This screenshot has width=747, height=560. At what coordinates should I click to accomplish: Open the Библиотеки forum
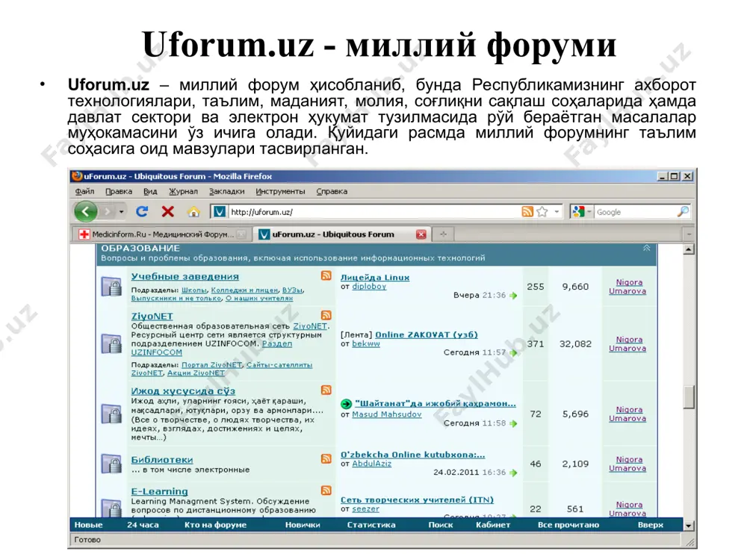[x=162, y=459]
